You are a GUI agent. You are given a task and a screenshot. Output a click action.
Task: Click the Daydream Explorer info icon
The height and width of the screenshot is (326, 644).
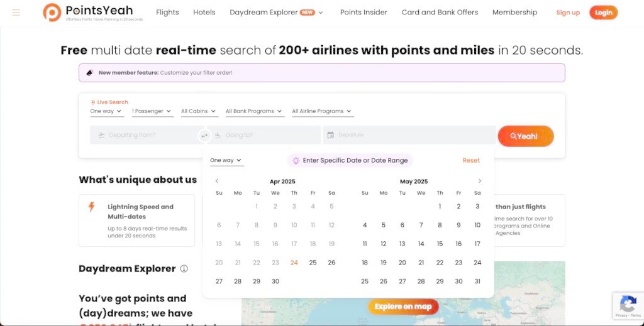coord(184,269)
